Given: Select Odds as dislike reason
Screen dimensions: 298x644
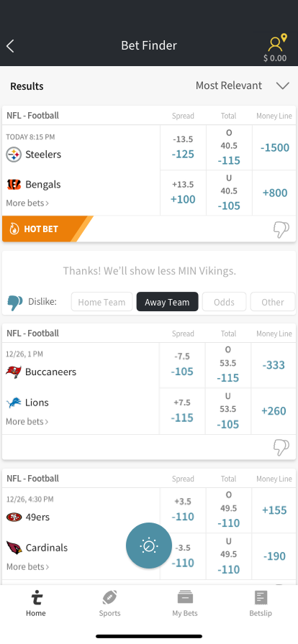Looking at the screenshot, I should (x=224, y=302).
